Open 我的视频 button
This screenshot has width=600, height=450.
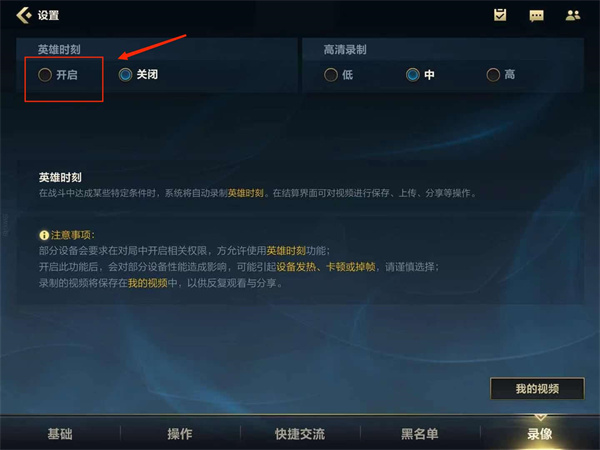[x=537, y=389]
